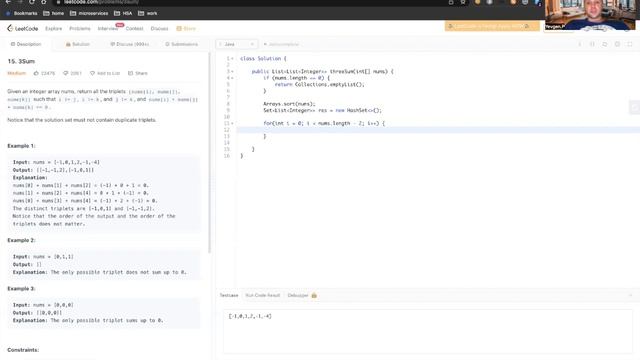Go to Explore in the navigation
The width and height of the screenshot is (640, 360).
[x=53, y=29]
